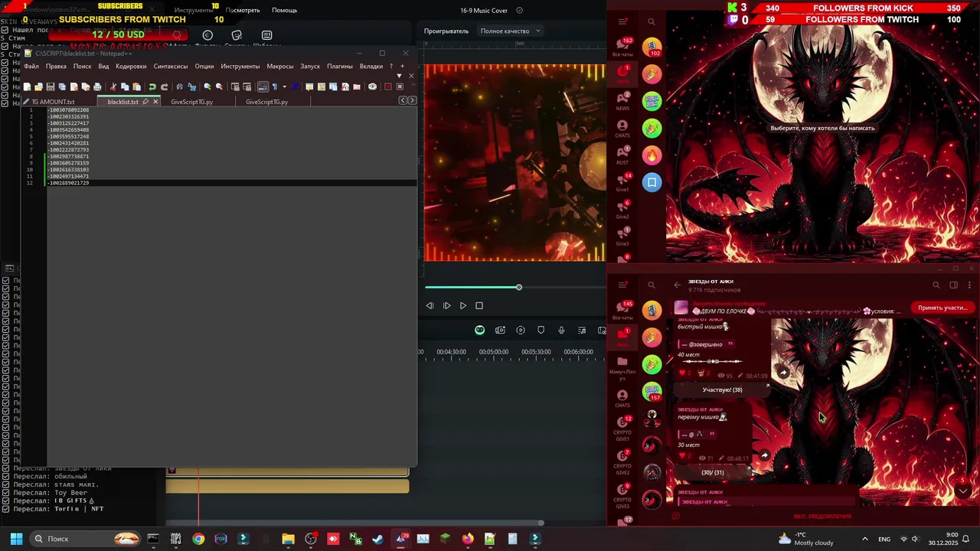The image size is (980, 551).
Task: Switch to TG AMOUNT.txt tab
Action: point(52,102)
